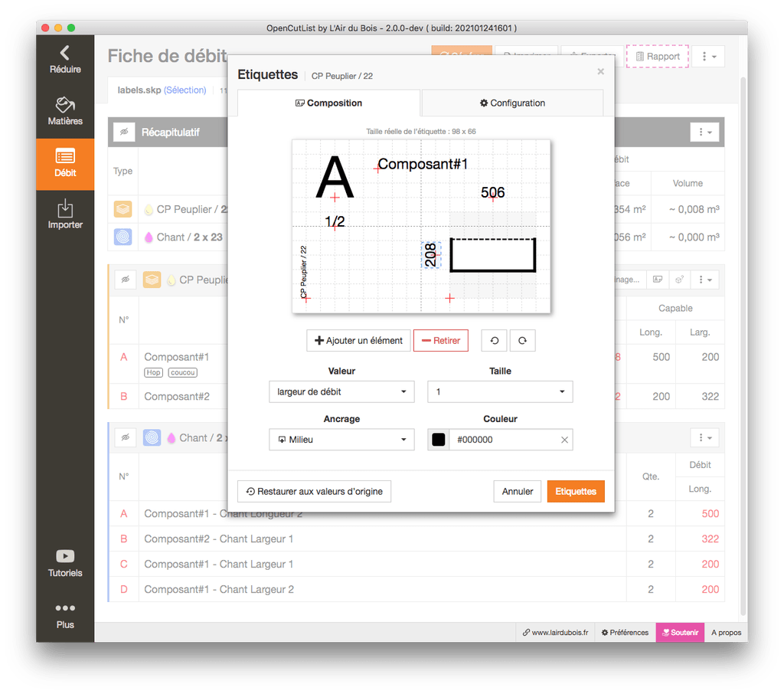Click the coucou tag on Composant#1
This screenshot has width=784, height=694.
coord(182,372)
